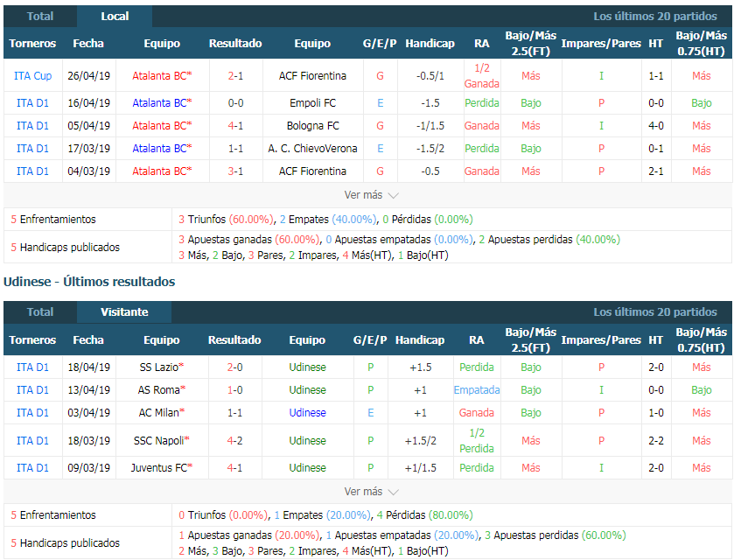The width and height of the screenshot is (734, 560).
Task: Click the Handicap column header in the Local table
Action: (x=430, y=44)
